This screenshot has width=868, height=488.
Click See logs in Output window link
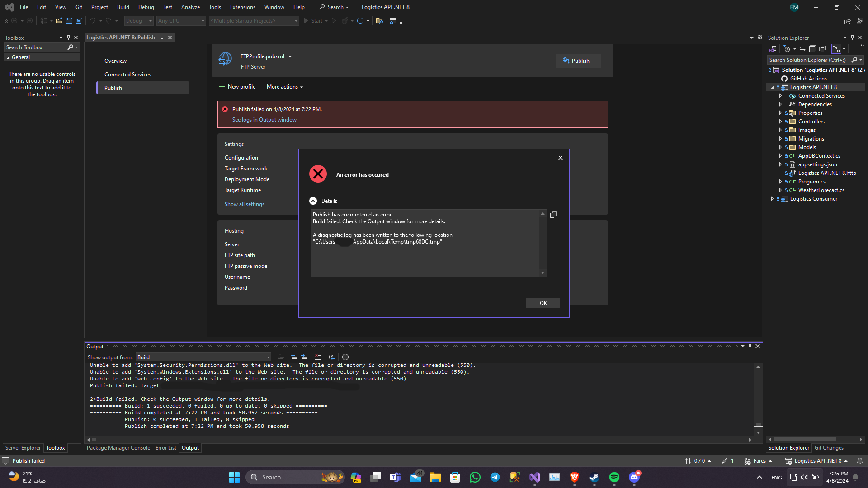(264, 120)
